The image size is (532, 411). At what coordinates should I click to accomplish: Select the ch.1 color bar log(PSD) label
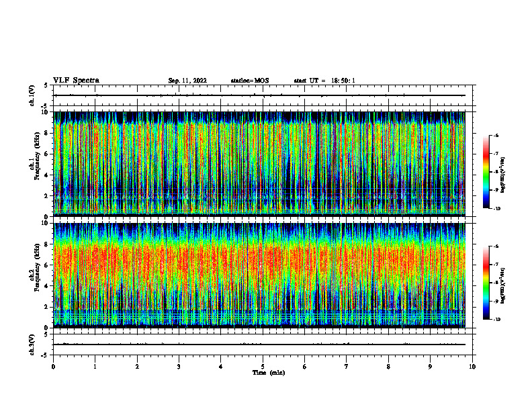point(503,175)
